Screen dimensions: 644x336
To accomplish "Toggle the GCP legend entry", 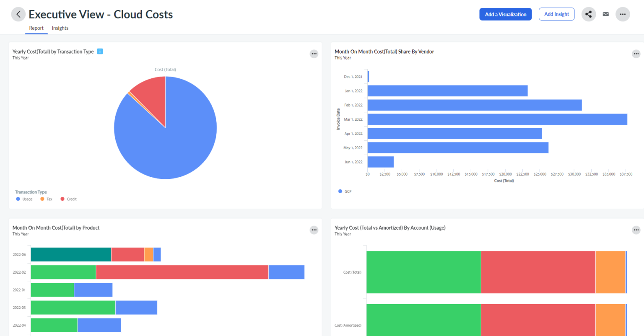I will pyautogui.click(x=345, y=191).
